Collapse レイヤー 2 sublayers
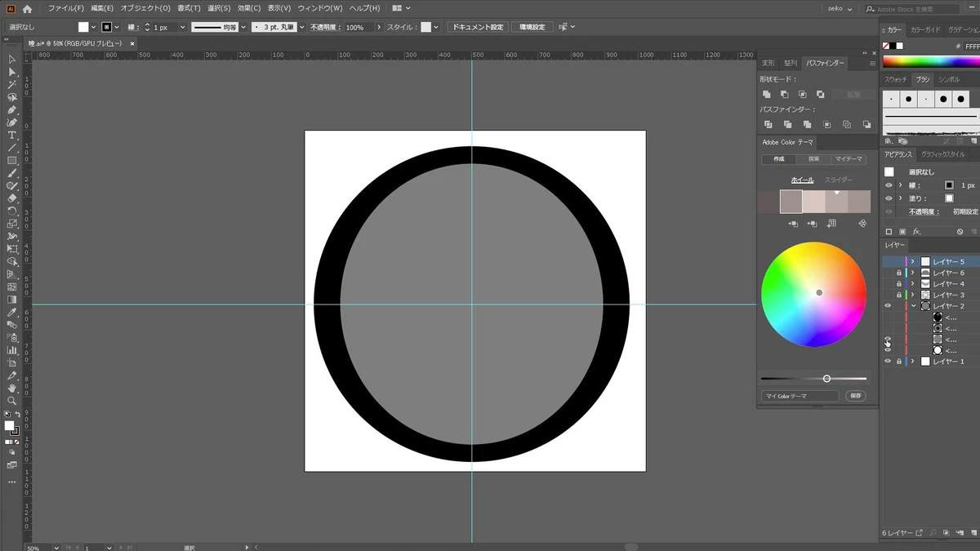 coord(913,306)
